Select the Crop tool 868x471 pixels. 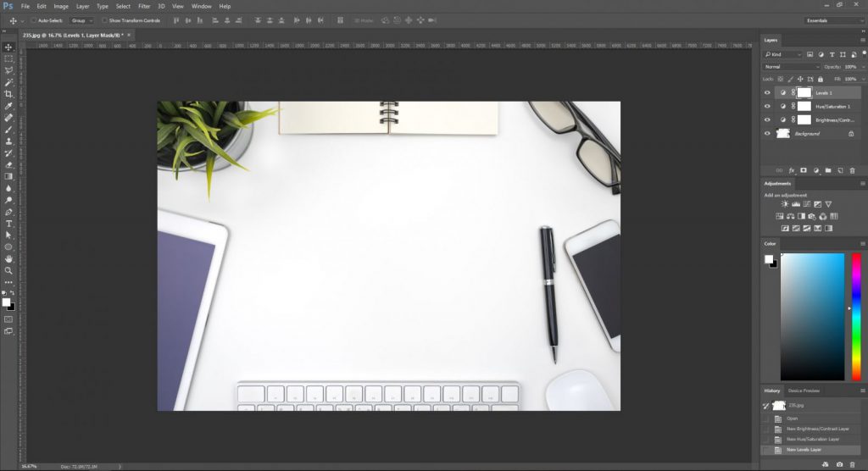point(8,94)
